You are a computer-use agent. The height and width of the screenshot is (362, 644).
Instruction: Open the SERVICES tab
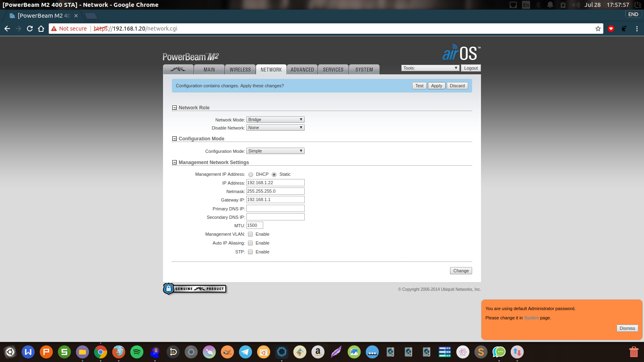coord(333,69)
